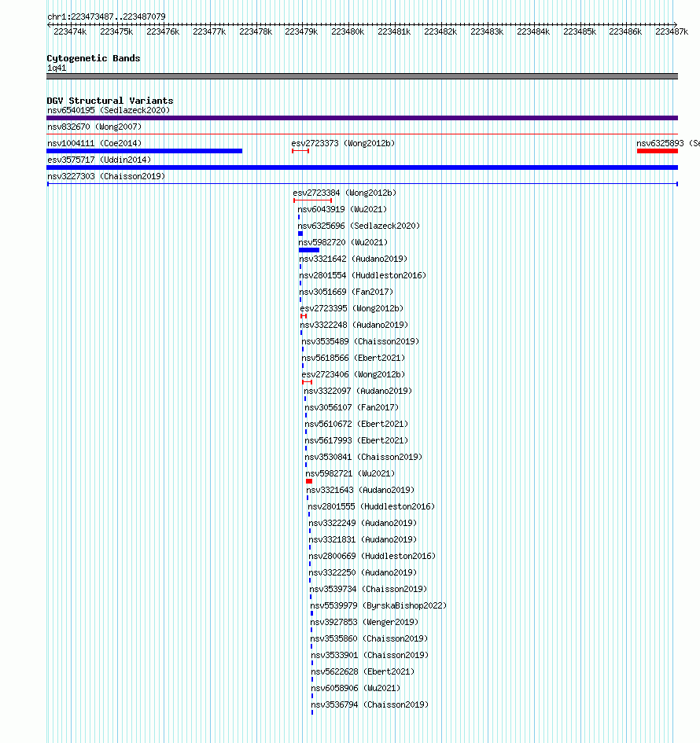Open nsv3533901 (Chaisson2019) label
This screenshot has height=743, width=700.
coord(370,656)
